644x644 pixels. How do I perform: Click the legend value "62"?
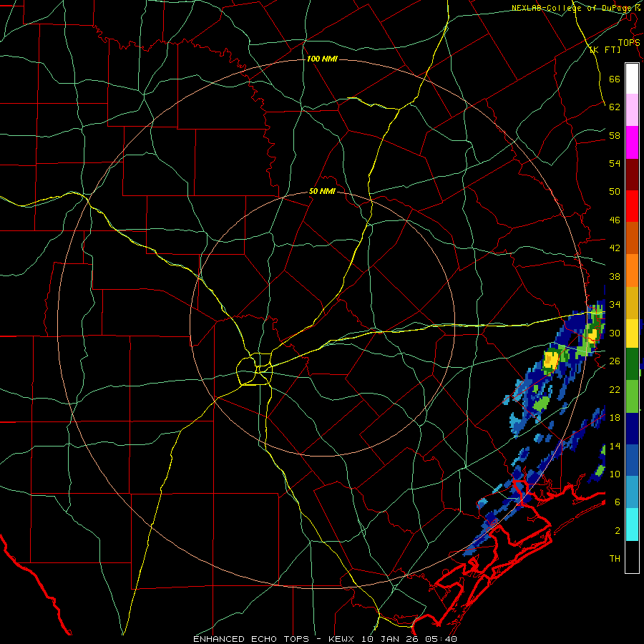coord(615,107)
